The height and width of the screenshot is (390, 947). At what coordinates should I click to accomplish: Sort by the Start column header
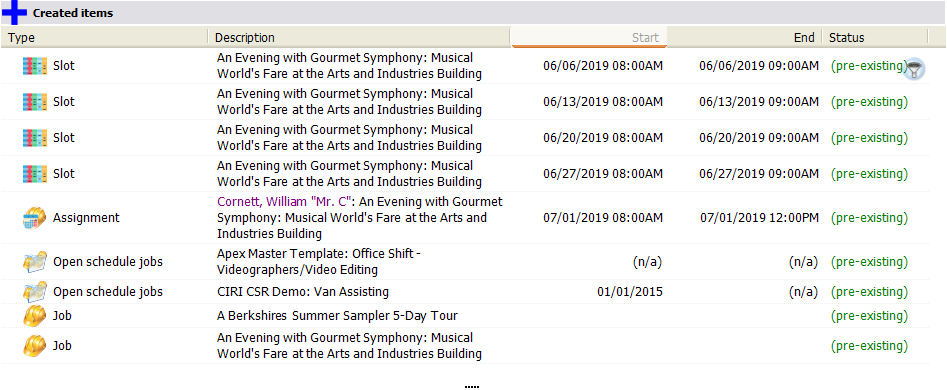[x=589, y=37]
